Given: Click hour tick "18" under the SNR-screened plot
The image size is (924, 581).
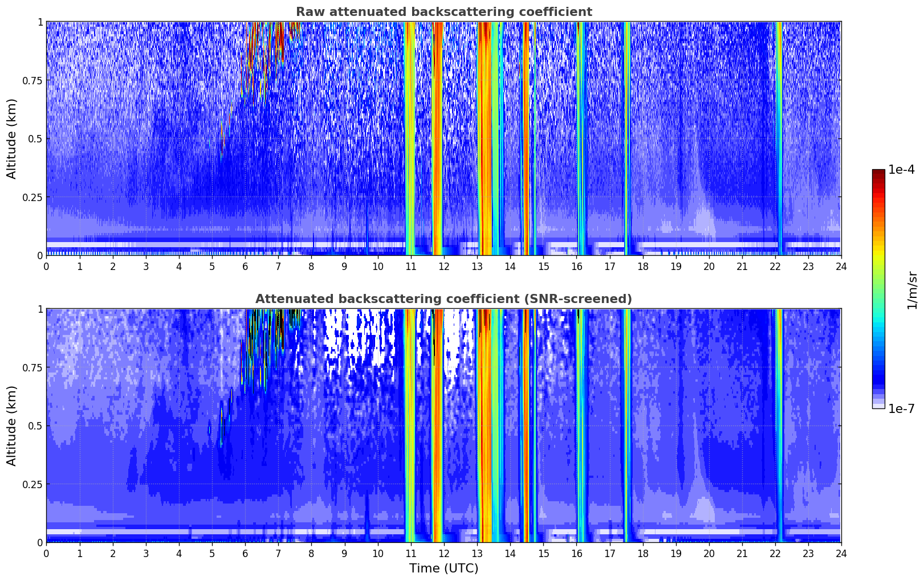Looking at the screenshot, I should click(642, 553).
